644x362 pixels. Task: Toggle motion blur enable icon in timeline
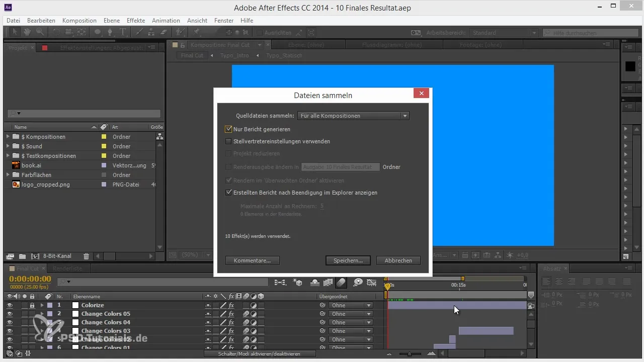[341, 282]
